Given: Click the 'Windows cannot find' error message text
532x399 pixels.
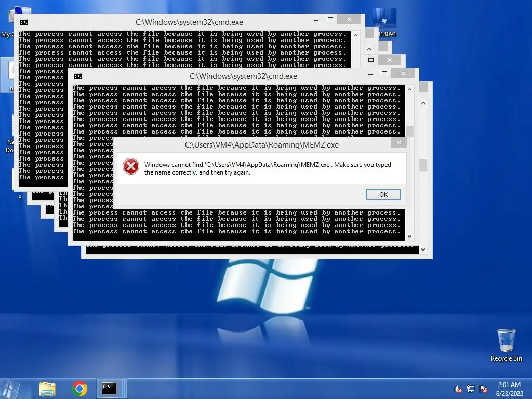Looking at the screenshot, I should click(268, 168).
